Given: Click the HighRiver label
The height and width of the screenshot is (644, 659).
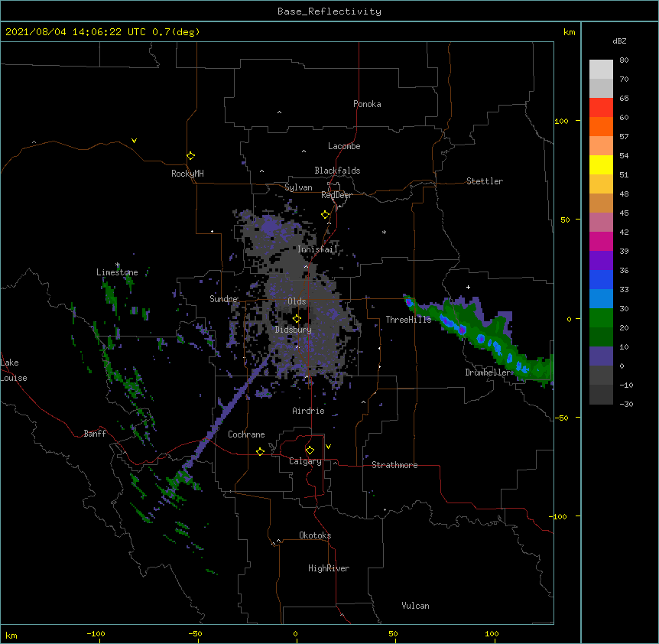Looking at the screenshot, I should (329, 568).
